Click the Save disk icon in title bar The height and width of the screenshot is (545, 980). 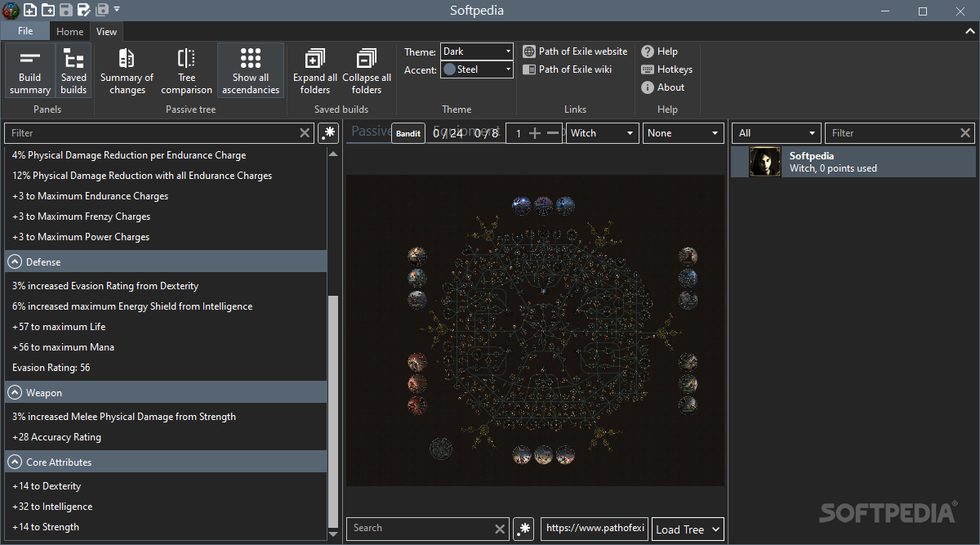66,10
